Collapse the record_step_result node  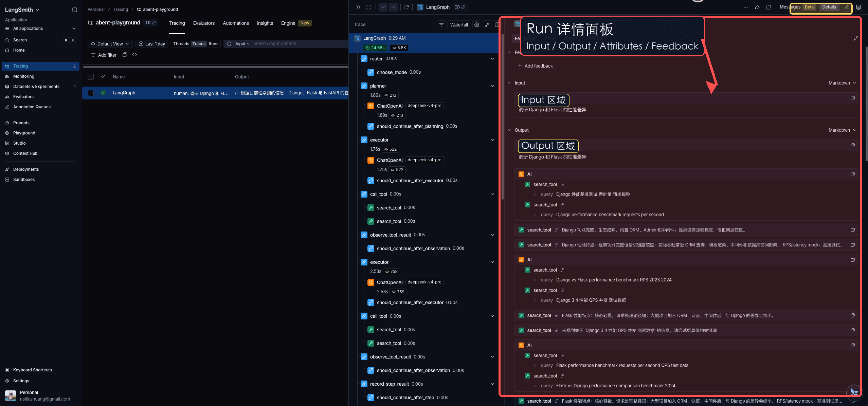pos(492,384)
